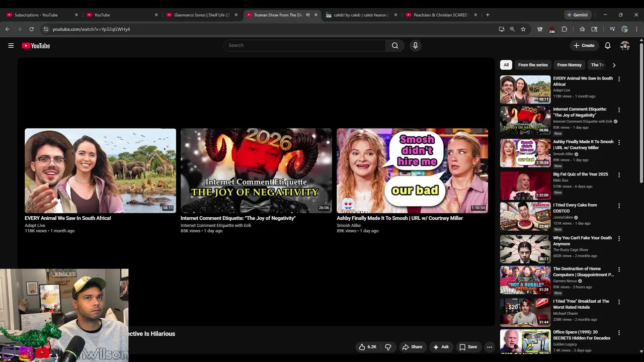Like the video showing 6.2K
The width and height of the screenshot is (644, 362).
(367, 347)
